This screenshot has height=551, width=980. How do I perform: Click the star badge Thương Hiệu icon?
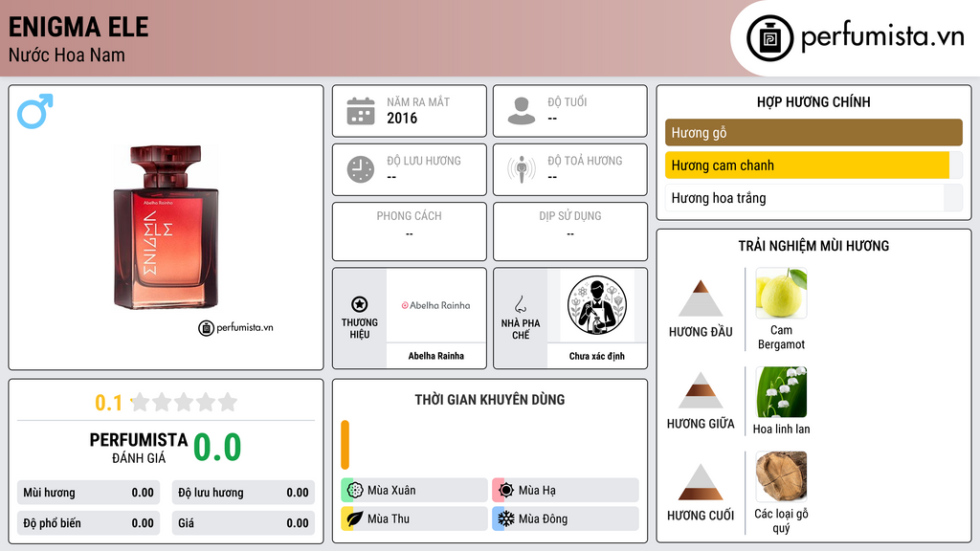coord(360,304)
